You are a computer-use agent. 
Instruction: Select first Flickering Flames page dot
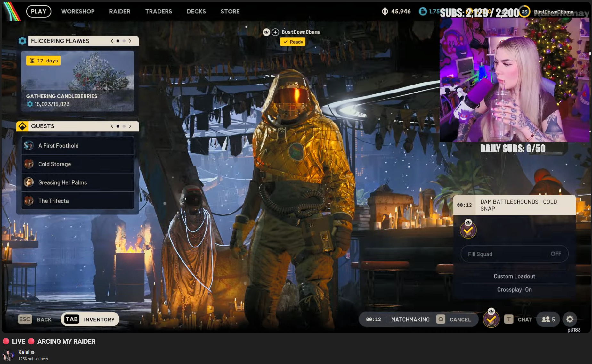pyautogui.click(x=118, y=41)
